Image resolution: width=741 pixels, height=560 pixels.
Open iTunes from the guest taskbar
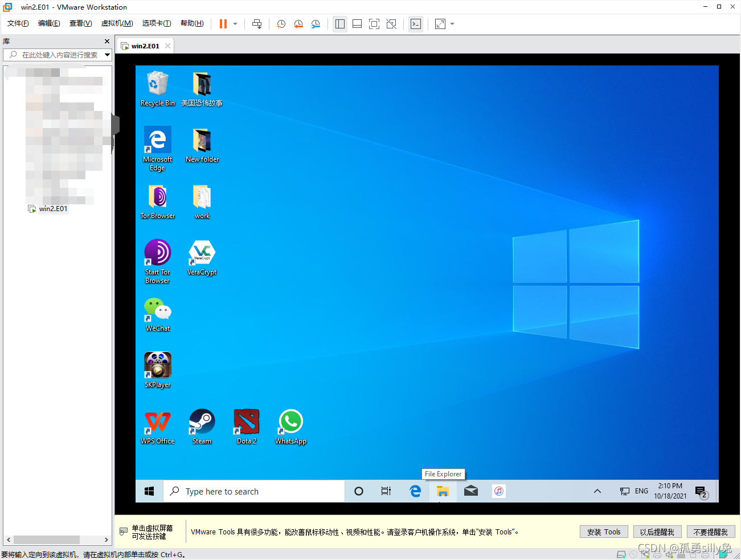499,491
